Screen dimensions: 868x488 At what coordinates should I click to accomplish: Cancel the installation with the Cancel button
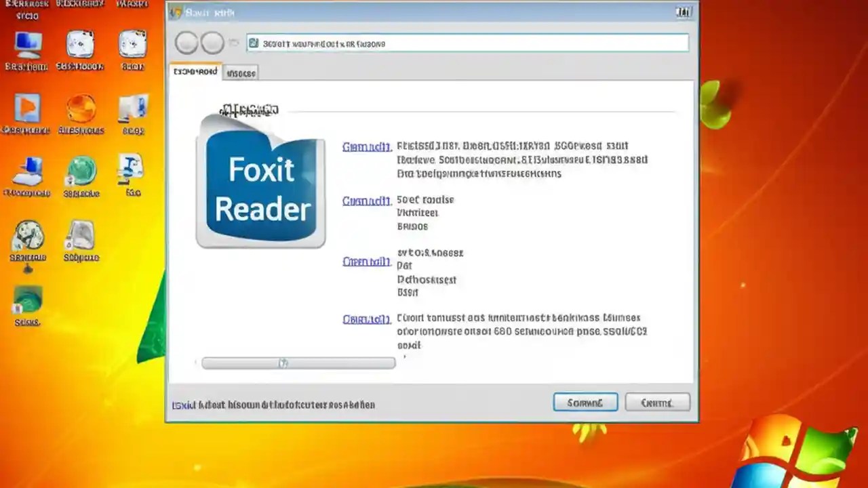tap(656, 402)
